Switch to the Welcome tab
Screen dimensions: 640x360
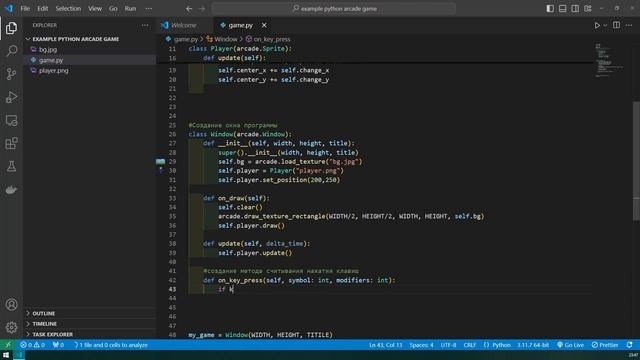(184, 25)
